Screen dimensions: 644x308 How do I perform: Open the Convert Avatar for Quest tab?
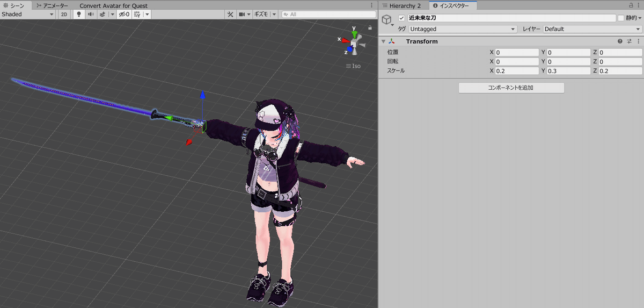(x=113, y=5)
